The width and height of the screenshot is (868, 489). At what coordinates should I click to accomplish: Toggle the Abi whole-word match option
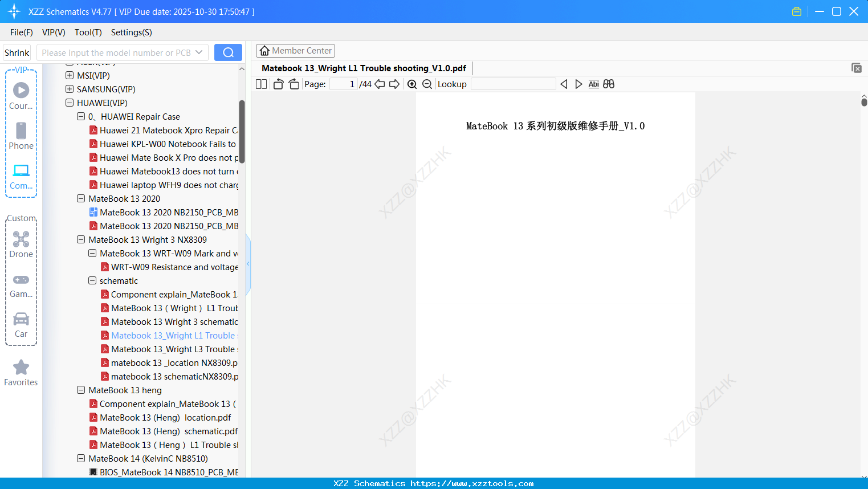[593, 84]
